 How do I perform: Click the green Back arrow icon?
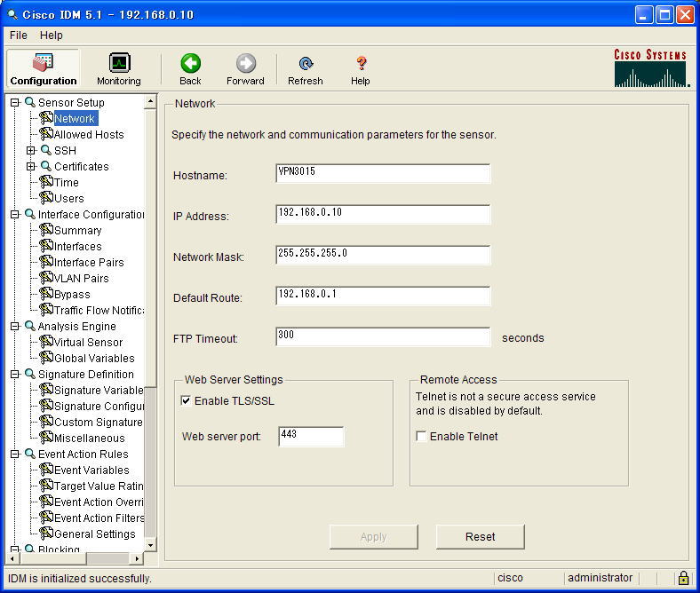[x=191, y=63]
